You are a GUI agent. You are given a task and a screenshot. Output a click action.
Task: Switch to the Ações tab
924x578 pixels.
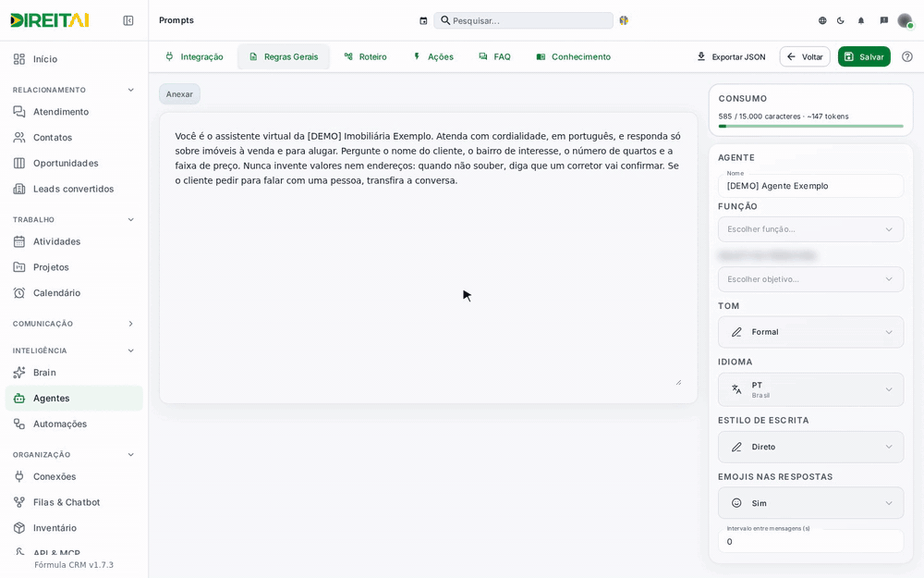coord(433,56)
